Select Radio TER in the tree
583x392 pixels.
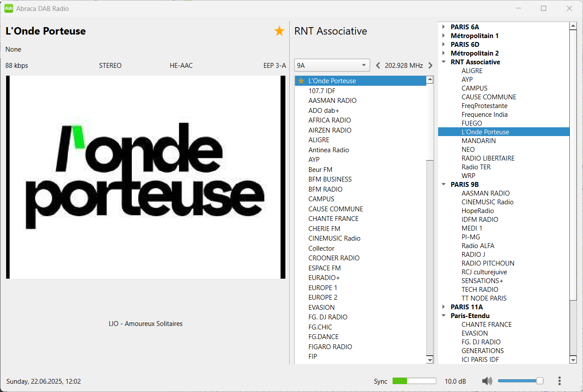476,167
